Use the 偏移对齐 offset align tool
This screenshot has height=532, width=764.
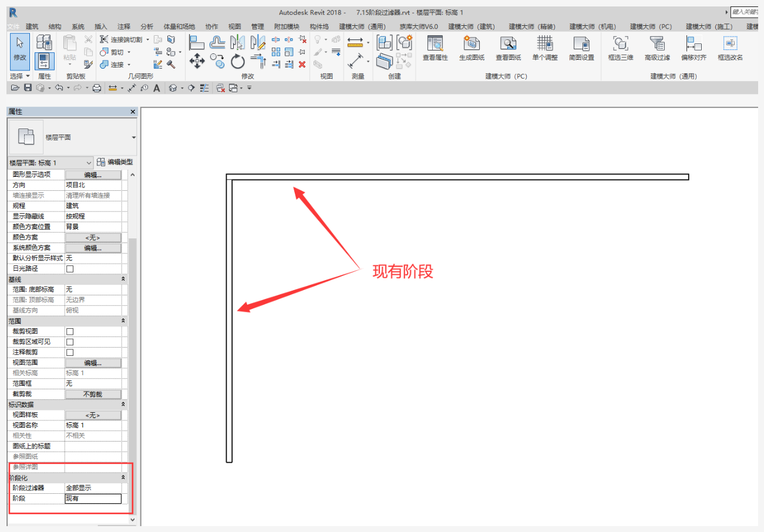pos(694,48)
